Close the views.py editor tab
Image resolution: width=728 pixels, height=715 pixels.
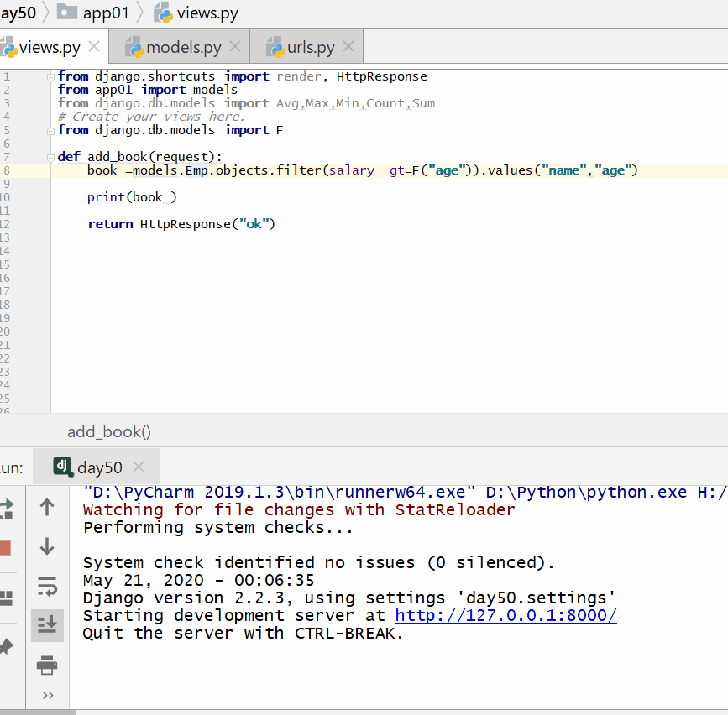point(94,46)
